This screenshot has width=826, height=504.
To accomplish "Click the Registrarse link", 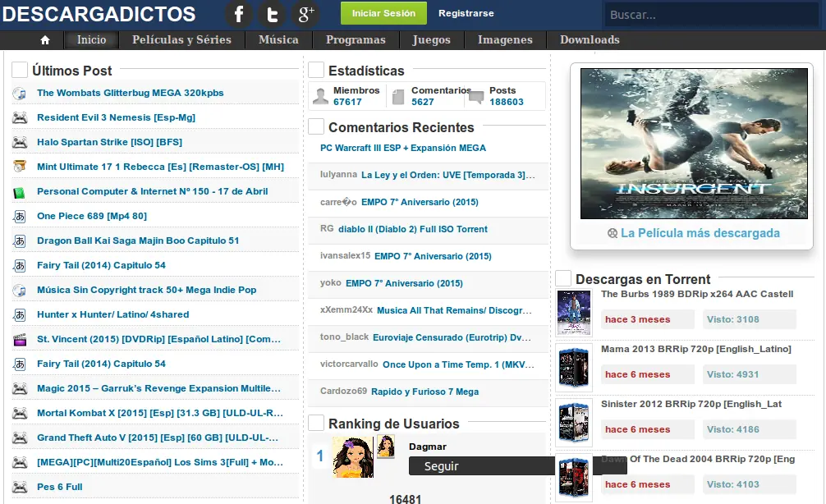I will tap(466, 13).
